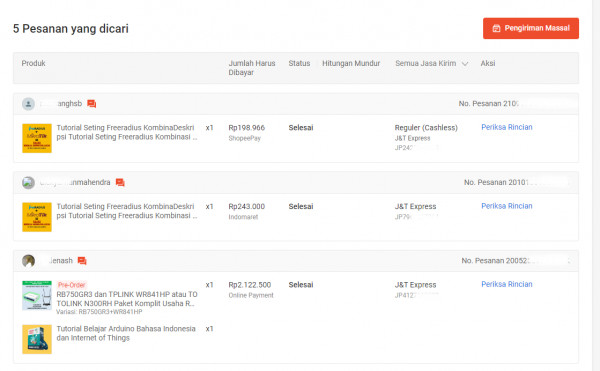Click avatar of buyer ending in nmahendra

[x=28, y=183]
